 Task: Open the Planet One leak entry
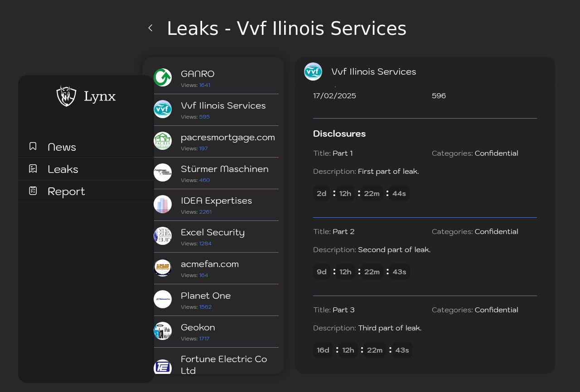(x=216, y=300)
